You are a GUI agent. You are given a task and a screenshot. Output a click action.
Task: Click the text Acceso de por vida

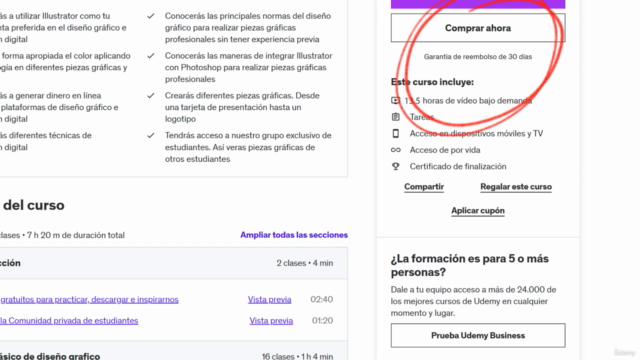coord(445,150)
